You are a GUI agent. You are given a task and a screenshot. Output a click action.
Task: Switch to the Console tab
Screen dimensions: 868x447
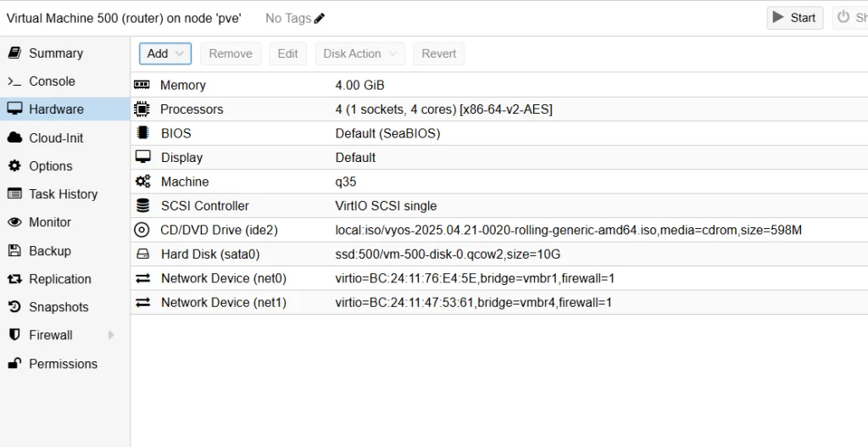point(52,81)
